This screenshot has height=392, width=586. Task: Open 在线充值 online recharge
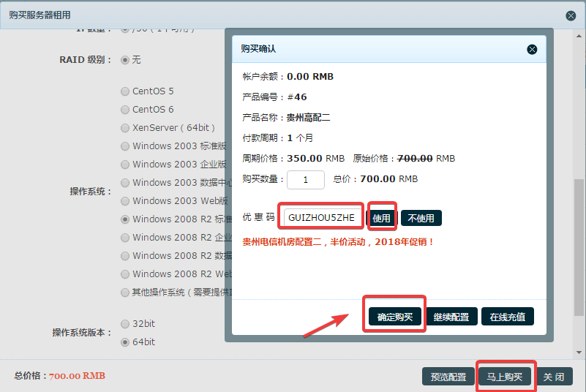(x=508, y=317)
